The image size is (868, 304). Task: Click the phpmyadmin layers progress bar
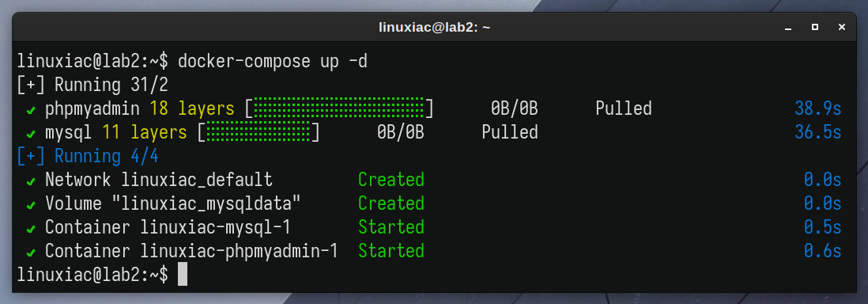[339, 108]
